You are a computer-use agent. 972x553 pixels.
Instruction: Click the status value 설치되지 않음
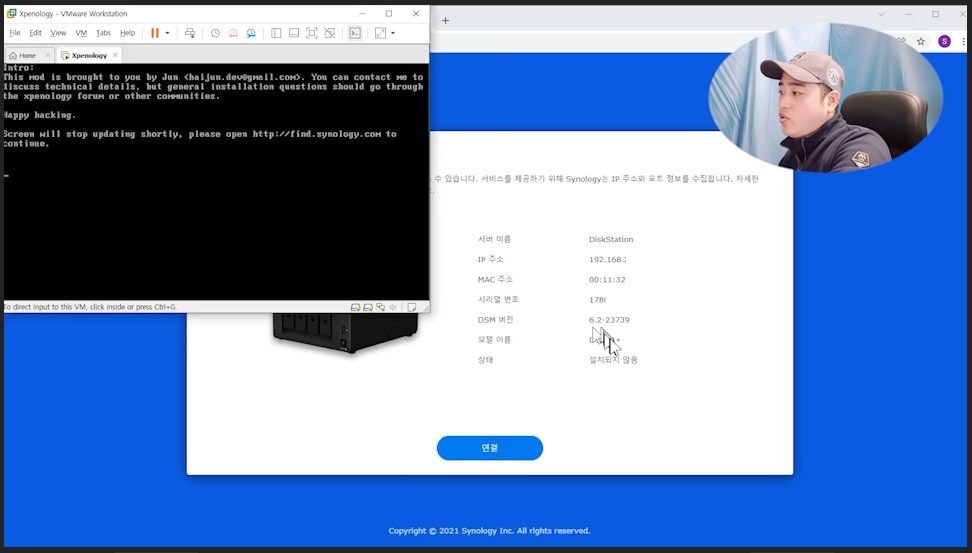613,360
